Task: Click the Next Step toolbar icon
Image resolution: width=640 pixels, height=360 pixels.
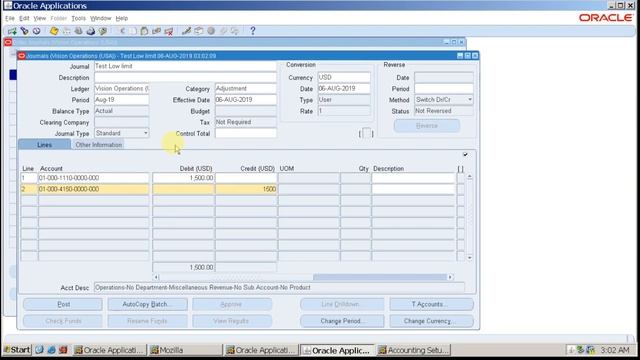Action: click(67, 31)
